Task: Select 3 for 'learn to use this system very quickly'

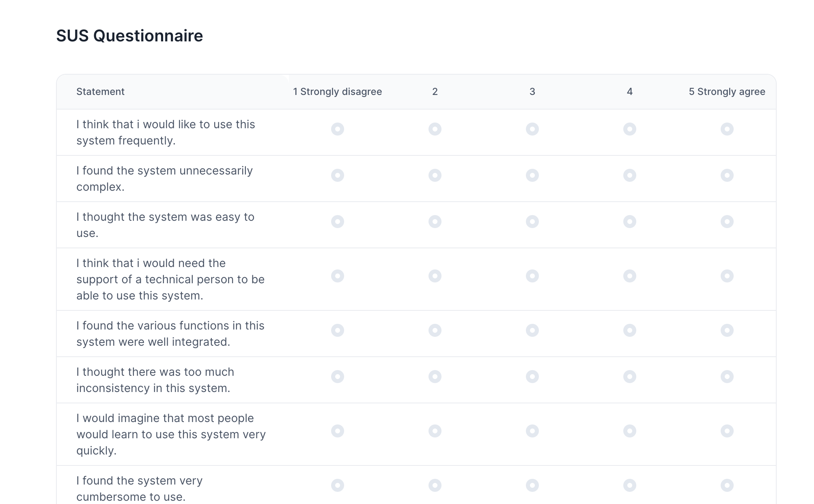Action: click(x=532, y=431)
